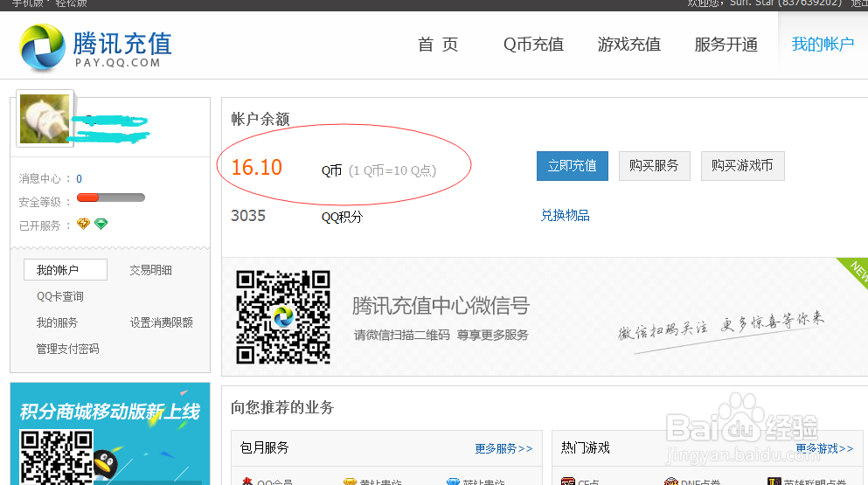Click the 积分商城移动版新上线 banner

110,433
